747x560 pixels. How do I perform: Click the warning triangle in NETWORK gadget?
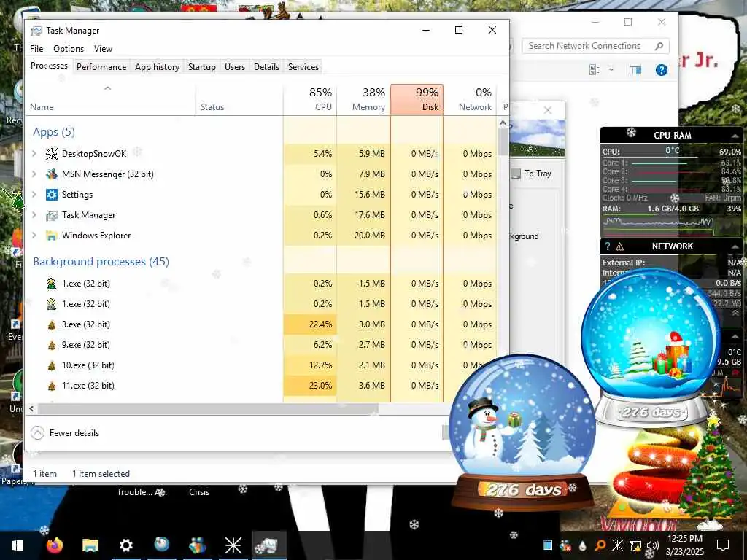(620, 246)
